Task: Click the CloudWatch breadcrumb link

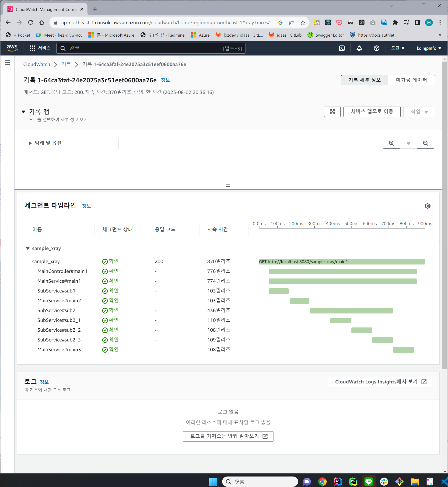Action: (37, 64)
